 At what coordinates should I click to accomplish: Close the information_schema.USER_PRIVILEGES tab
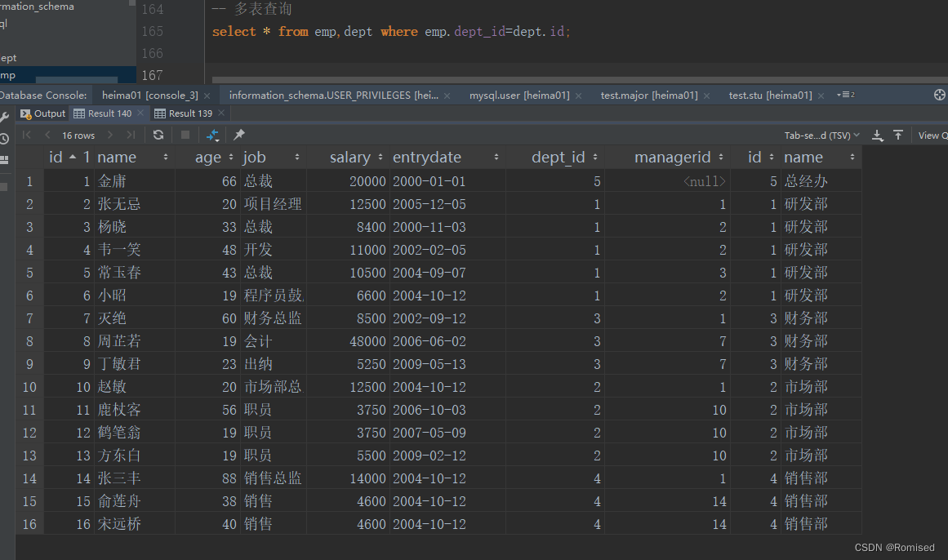click(447, 96)
